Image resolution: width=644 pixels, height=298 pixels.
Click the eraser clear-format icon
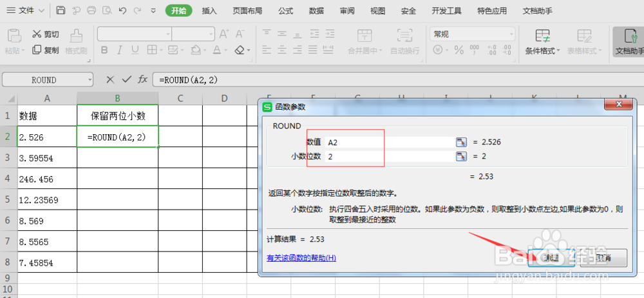240,50
